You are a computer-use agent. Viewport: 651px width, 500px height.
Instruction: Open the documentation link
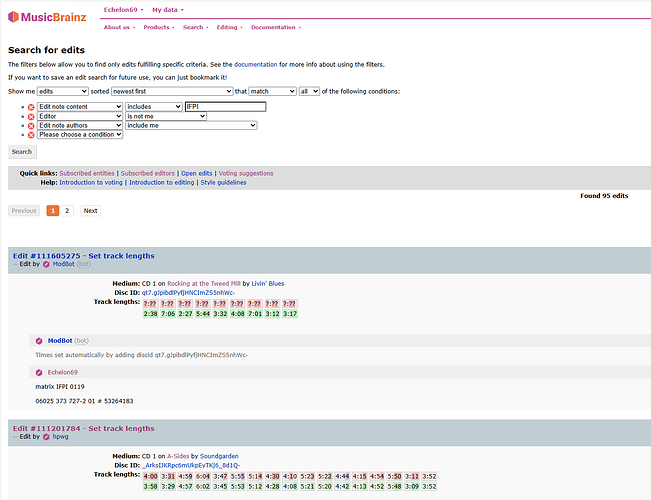255,65
